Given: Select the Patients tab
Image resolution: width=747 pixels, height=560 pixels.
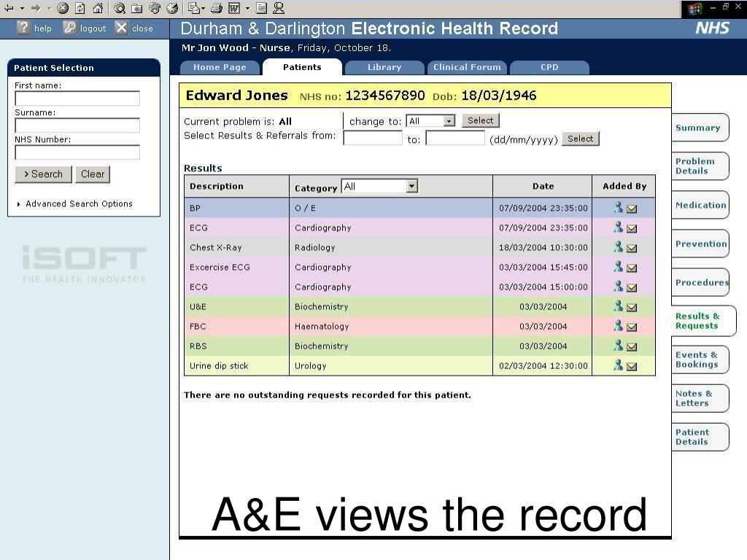Looking at the screenshot, I should tap(302, 67).
